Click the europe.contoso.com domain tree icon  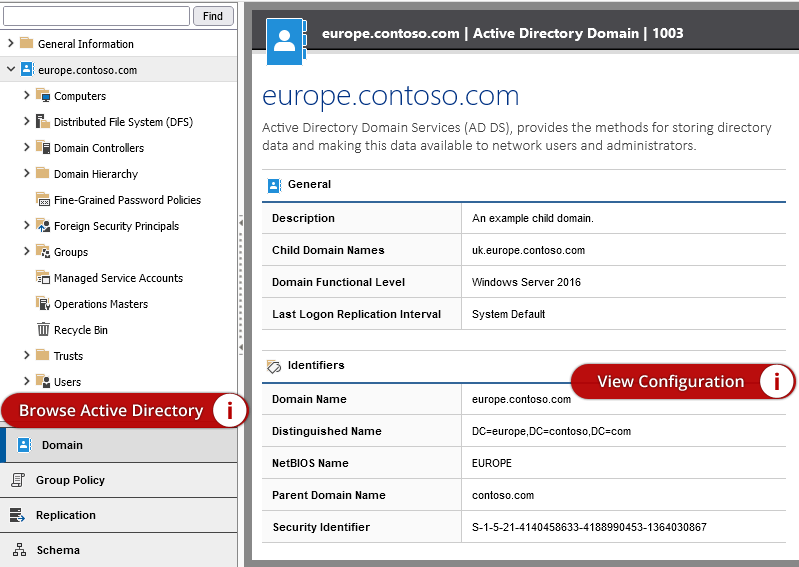tap(27, 69)
